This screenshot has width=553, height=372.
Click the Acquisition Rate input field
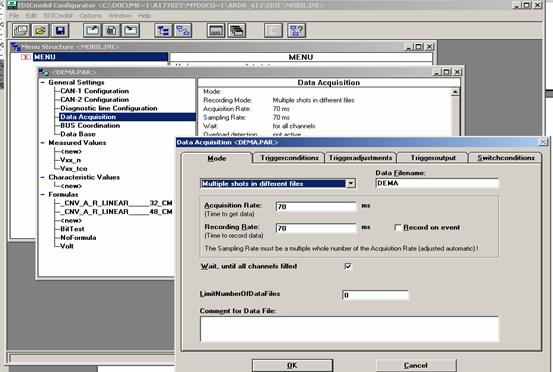(x=316, y=206)
